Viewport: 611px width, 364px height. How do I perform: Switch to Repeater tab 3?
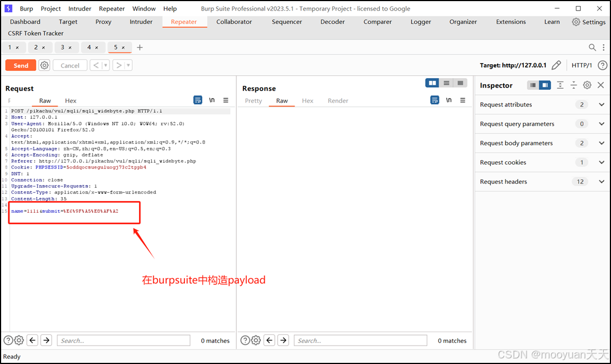click(x=63, y=47)
